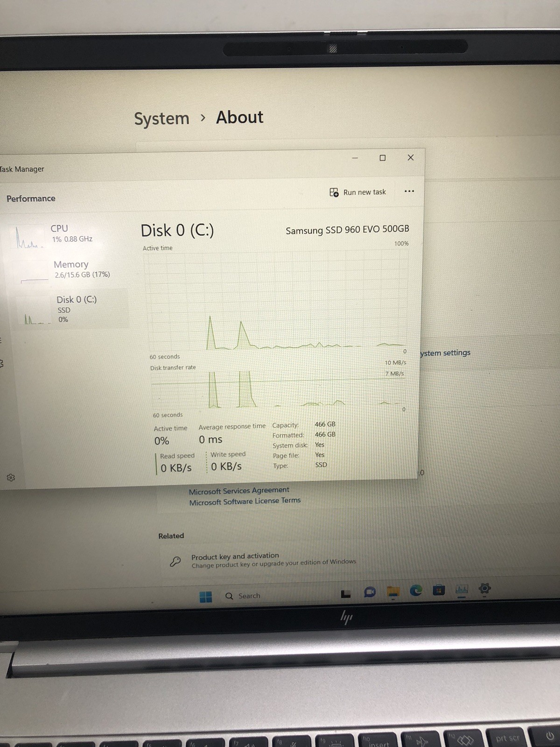Click the About heading in Settings
Viewport: 560px width, 747px height.
tap(239, 117)
